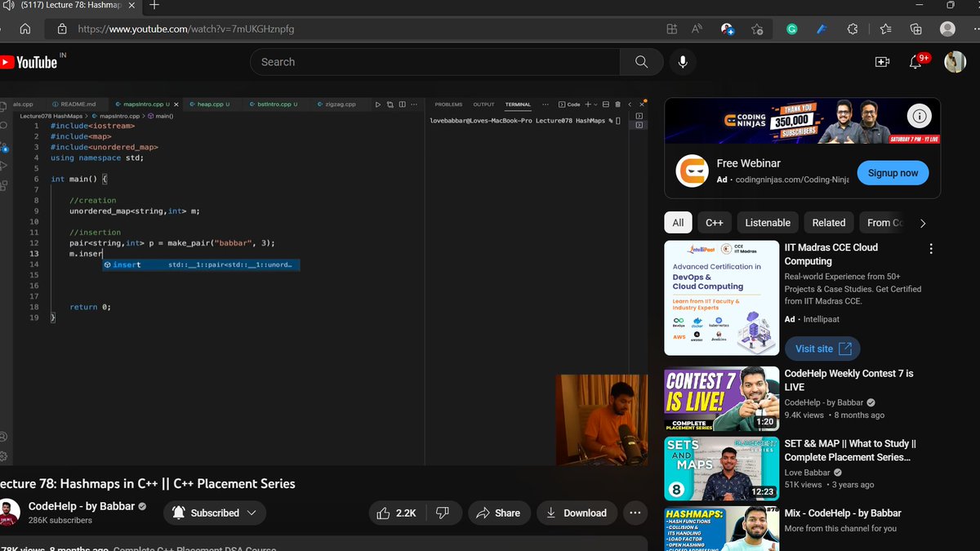Screen dimensions: 980x551
Task: Share this video
Action: click(498, 513)
